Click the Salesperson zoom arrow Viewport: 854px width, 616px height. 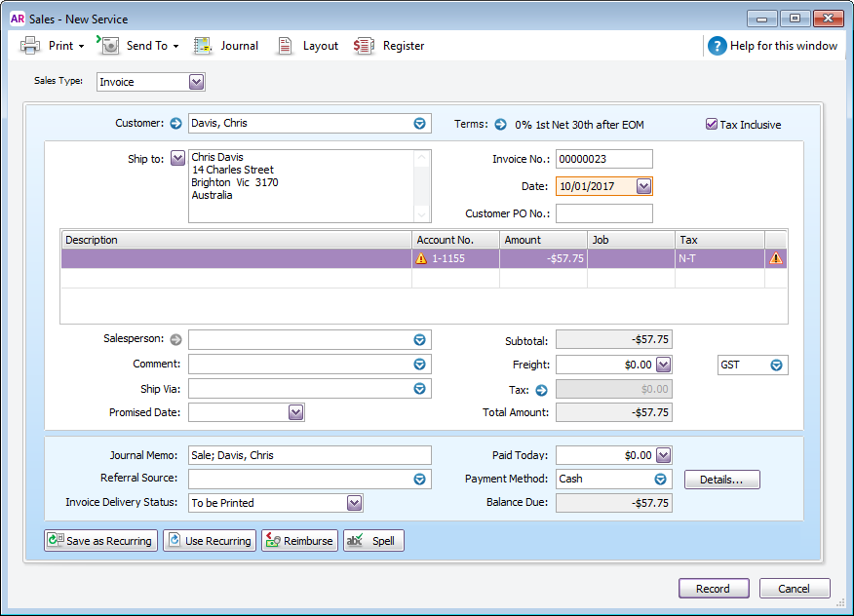tap(175, 339)
